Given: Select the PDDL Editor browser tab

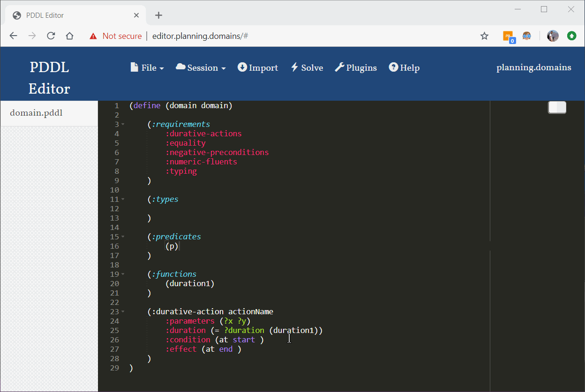Looking at the screenshot, I should pos(75,15).
